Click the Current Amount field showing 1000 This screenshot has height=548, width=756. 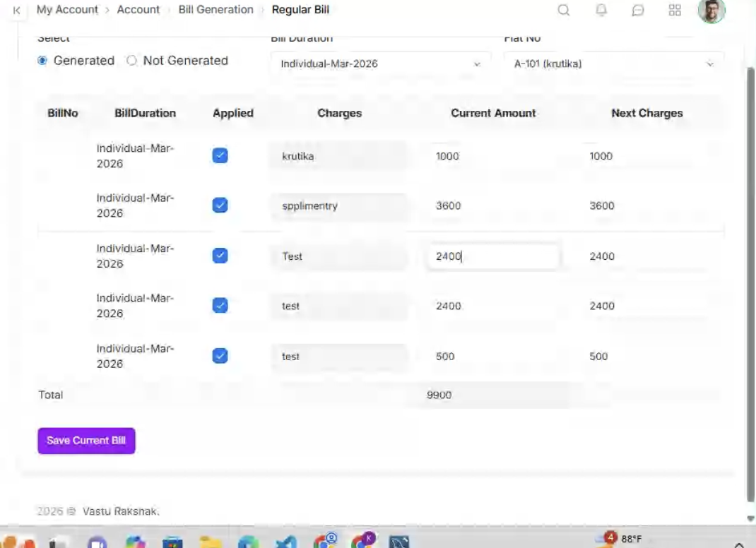pyautogui.click(x=492, y=156)
